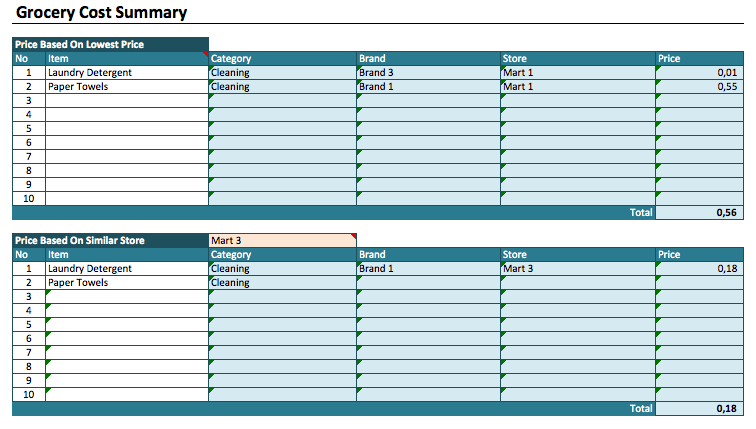Click empty item cell in Similar Store row 3

pyautogui.click(x=127, y=297)
